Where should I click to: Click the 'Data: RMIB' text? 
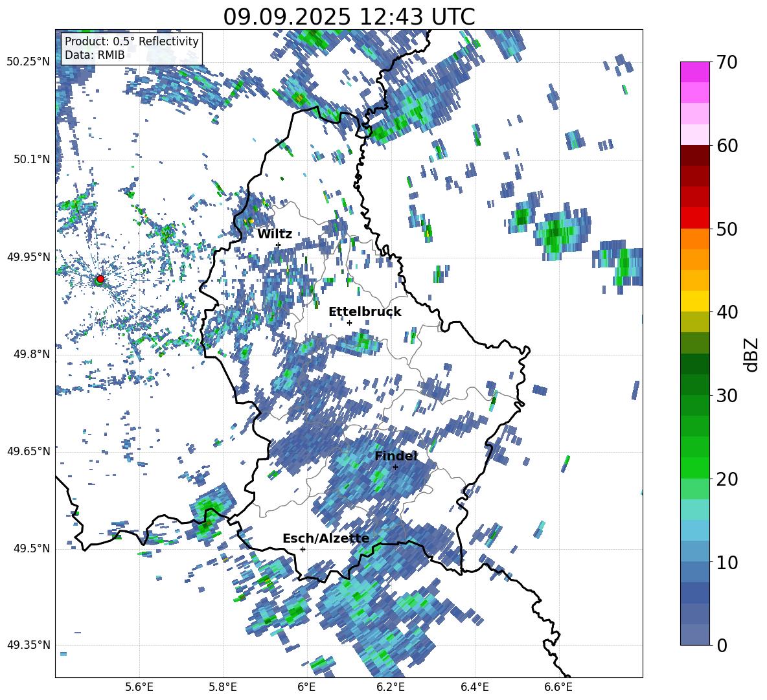[x=95, y=55]
